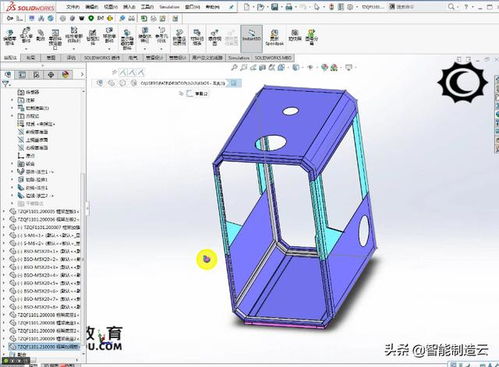This screenshot has width=499, height=367.
Task: Open the Simulation menu
Action: click(169, 7)
